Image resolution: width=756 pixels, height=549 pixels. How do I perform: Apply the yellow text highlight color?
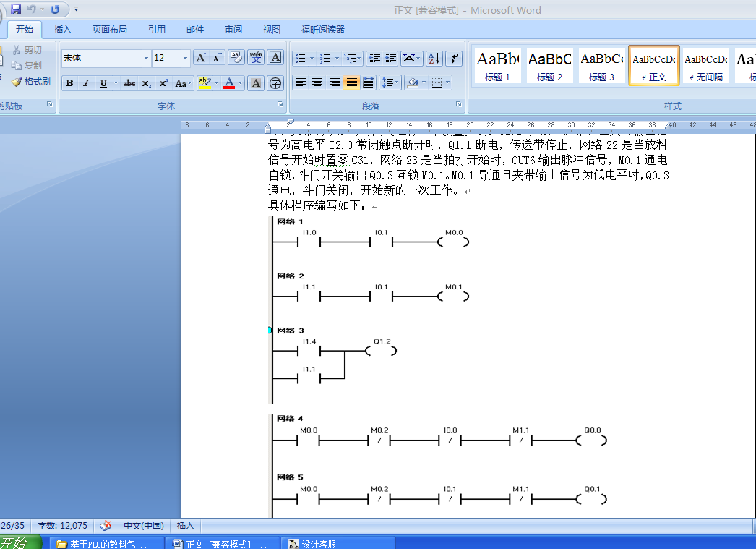[205, 83]
